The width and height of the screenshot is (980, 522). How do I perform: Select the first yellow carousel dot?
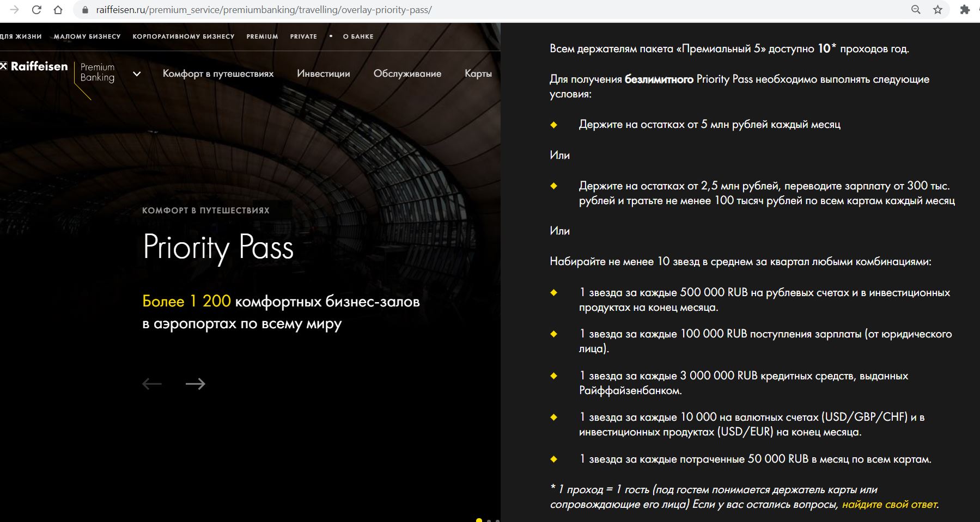coord(479,520)
